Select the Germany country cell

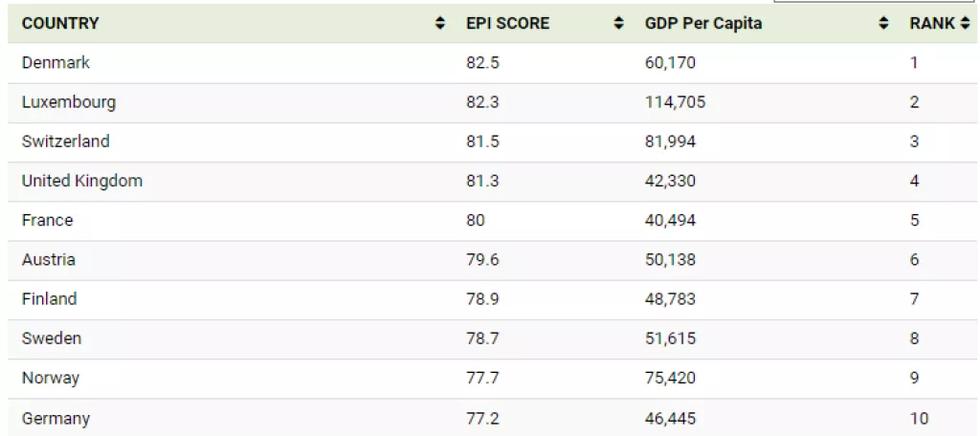point(56,418)
